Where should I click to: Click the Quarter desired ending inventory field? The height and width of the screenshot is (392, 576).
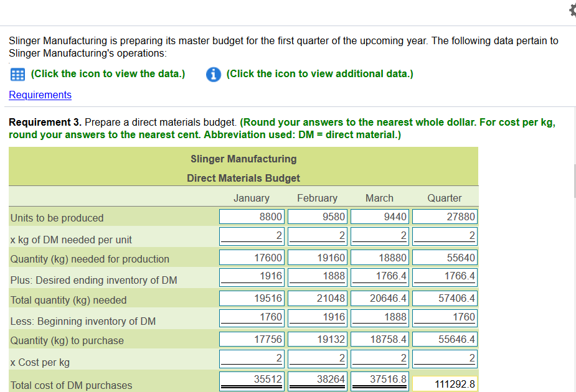tap(445, 278)
